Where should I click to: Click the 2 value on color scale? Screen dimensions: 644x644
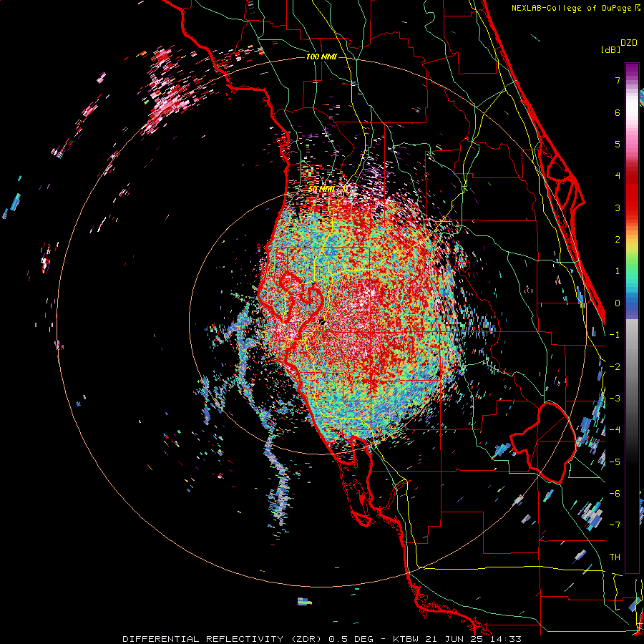click(618, 240)
